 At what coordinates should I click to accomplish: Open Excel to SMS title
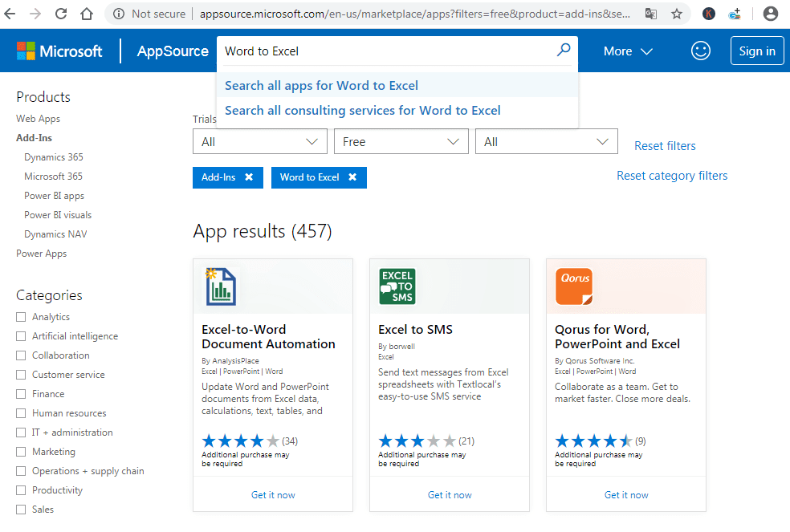click(415, 330)
